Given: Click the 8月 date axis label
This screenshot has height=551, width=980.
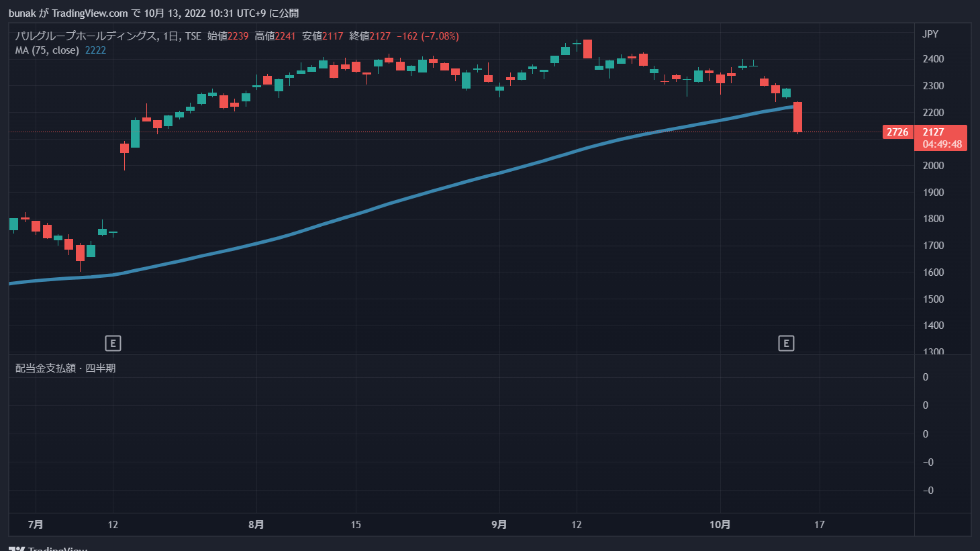Looking at the screenshot, I should [256, 525].
